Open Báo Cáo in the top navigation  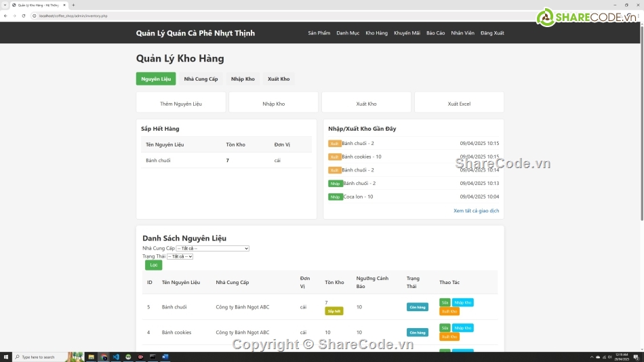tap(435, 33)
